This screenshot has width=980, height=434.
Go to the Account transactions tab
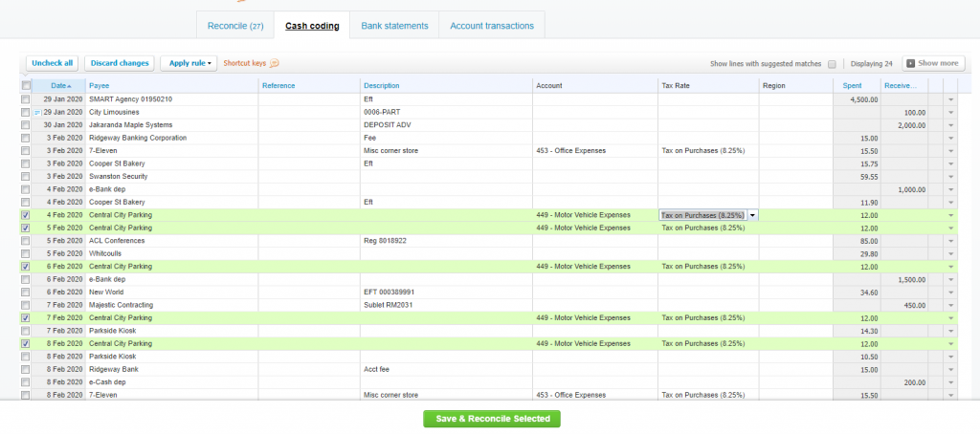[x=492, y=26]
